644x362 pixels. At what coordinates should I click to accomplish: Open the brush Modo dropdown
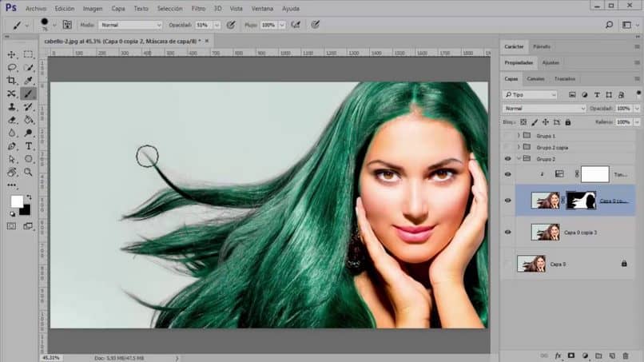[130, 25]
